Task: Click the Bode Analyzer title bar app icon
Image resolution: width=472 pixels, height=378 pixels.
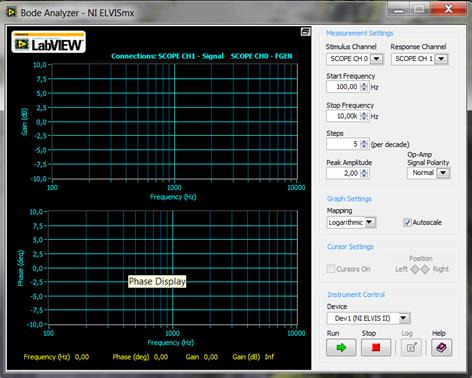Action: [11, 13]
